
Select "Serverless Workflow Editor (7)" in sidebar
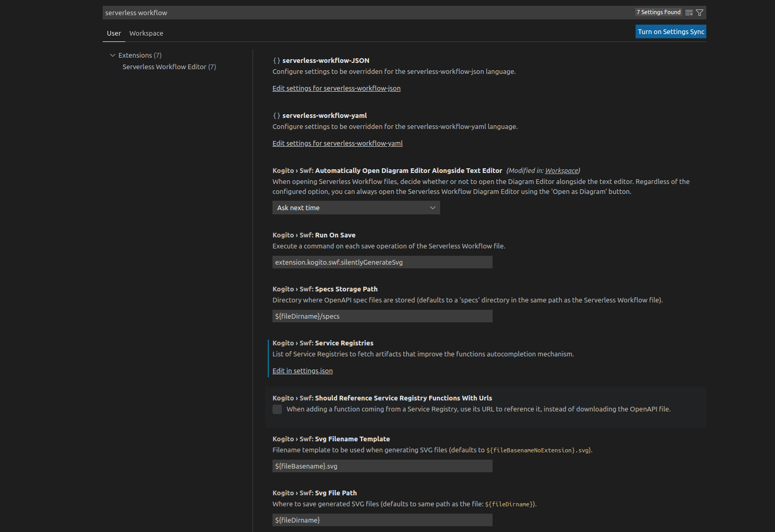tap(169, 67)
